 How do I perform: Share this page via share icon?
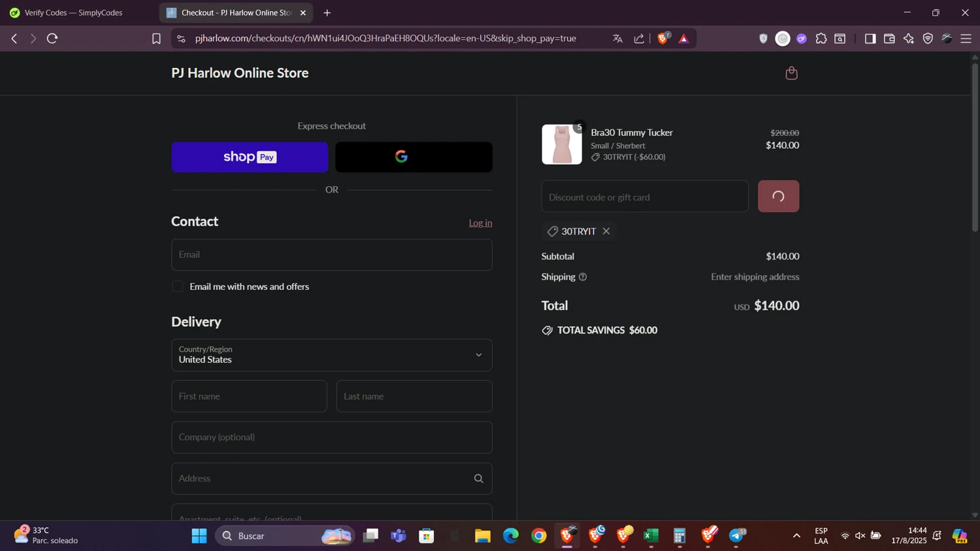[639, 39]
